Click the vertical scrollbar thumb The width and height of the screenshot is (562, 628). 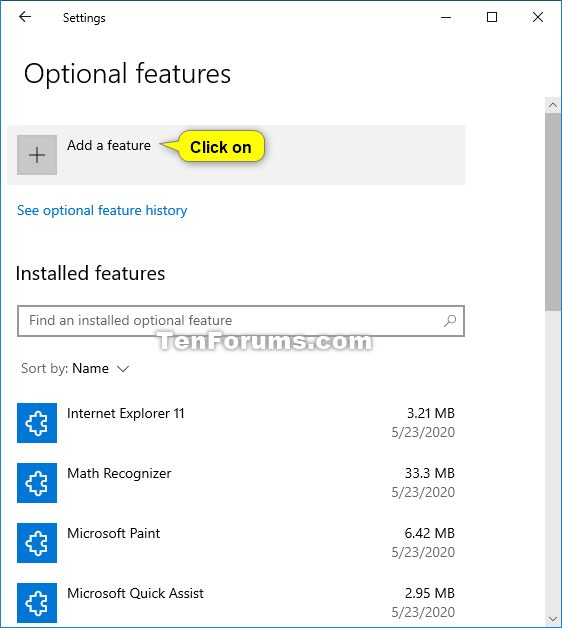click(x=553, y=212)
